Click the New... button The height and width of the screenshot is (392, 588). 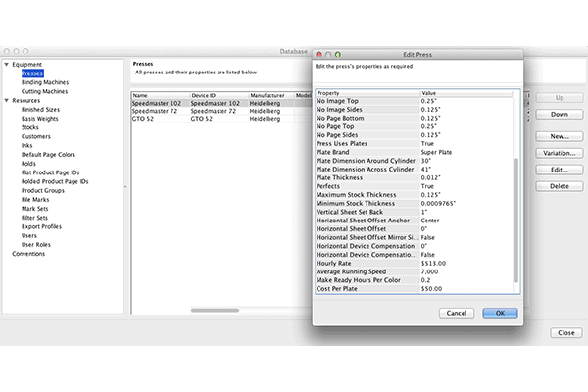[x=560, y=136]
